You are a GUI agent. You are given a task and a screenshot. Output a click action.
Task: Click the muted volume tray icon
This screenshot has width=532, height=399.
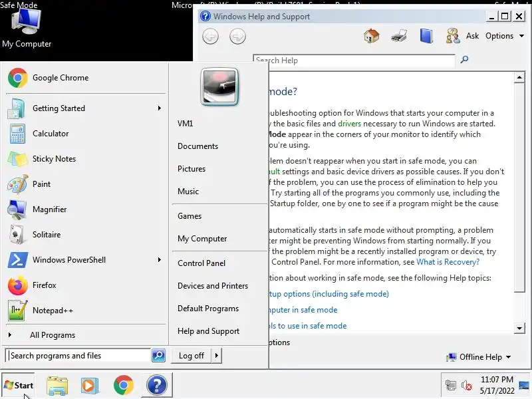pyautogui.click(x=467, y=386)
